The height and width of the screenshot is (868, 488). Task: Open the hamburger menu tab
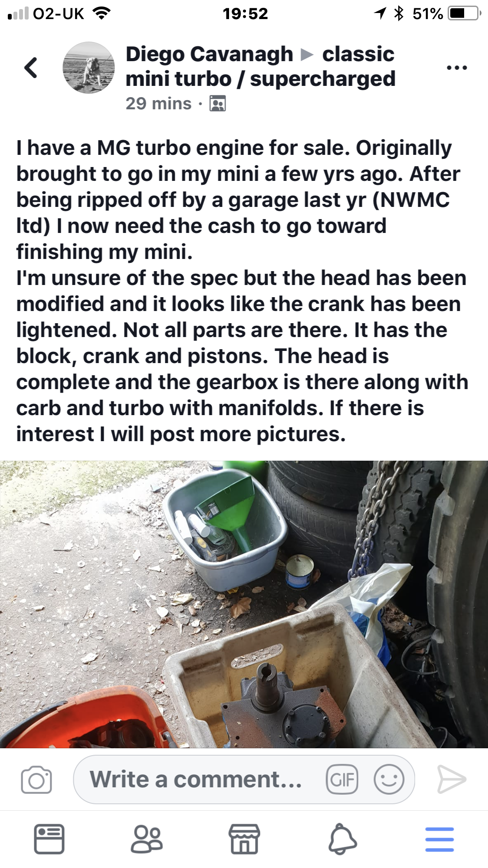439,839
